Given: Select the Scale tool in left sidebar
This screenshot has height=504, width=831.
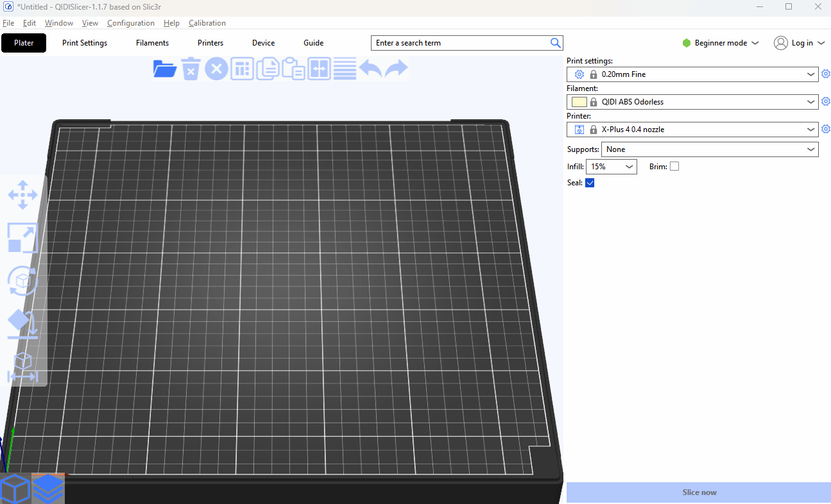Looking at the screenshot, I should pyautogui.click(x=22, y=238).
